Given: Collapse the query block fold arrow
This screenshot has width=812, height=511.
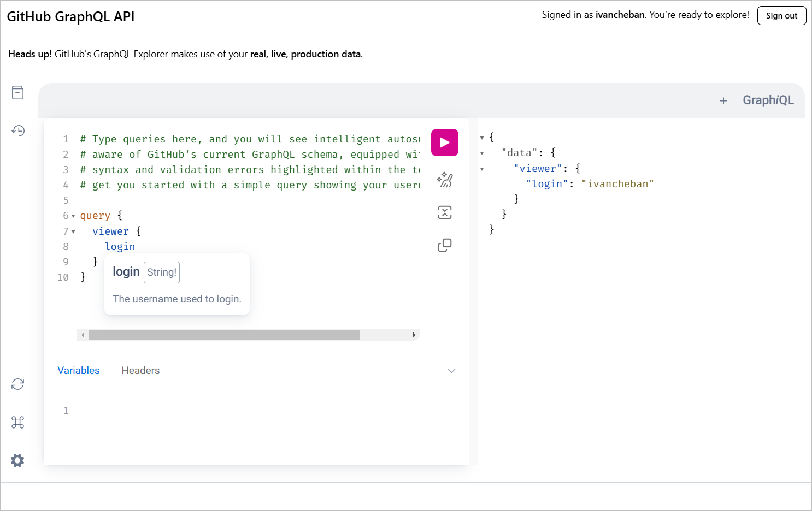Looking at the screenshot, I should (x=73, y=216).
